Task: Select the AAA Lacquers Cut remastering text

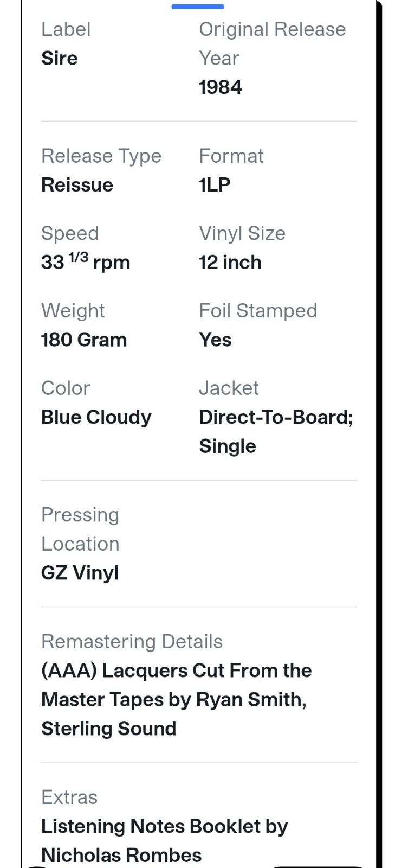Action: 177,700
